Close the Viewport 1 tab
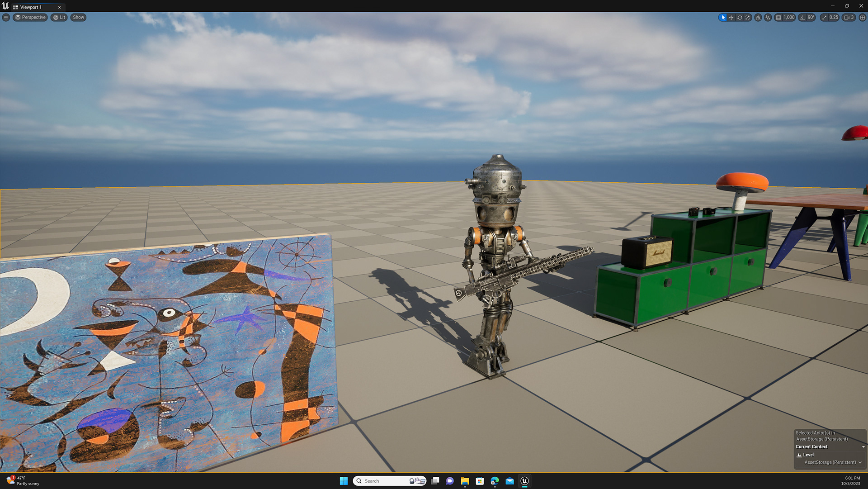 pos(59,7)
